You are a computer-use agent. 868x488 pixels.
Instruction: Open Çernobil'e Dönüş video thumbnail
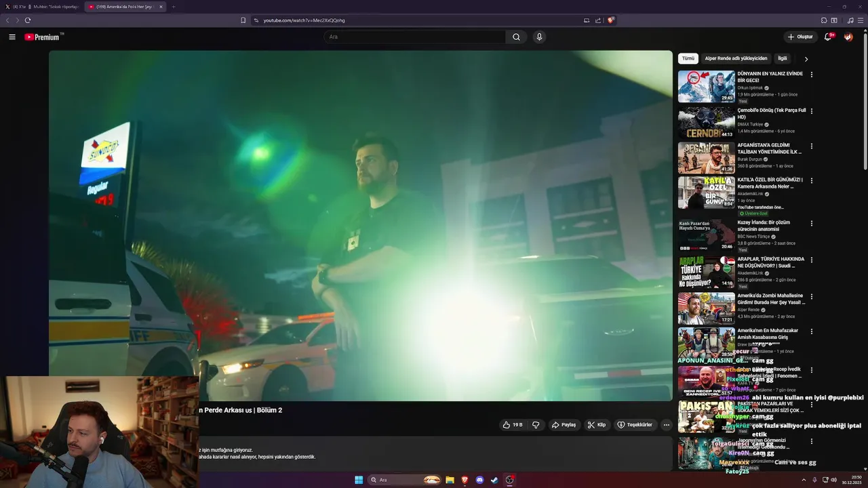[x=706, y=123]
